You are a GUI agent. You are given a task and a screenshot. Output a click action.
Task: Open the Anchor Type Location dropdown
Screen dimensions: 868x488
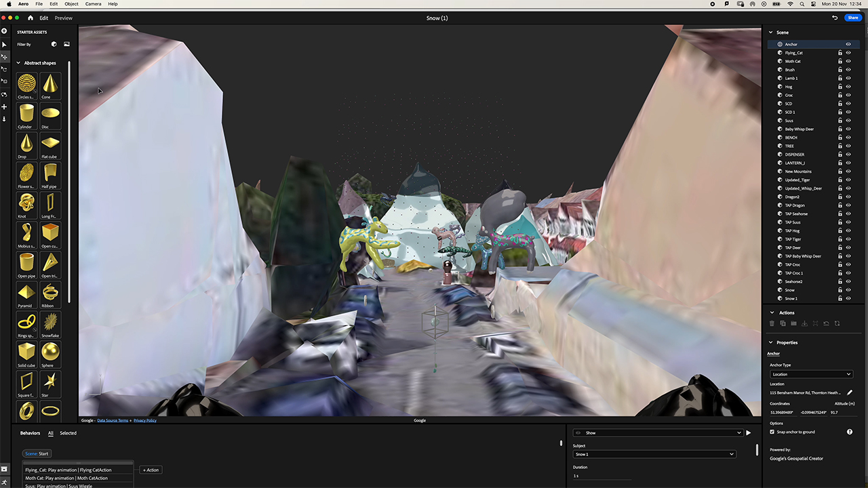pyautogui.click(x=811, y=374)
